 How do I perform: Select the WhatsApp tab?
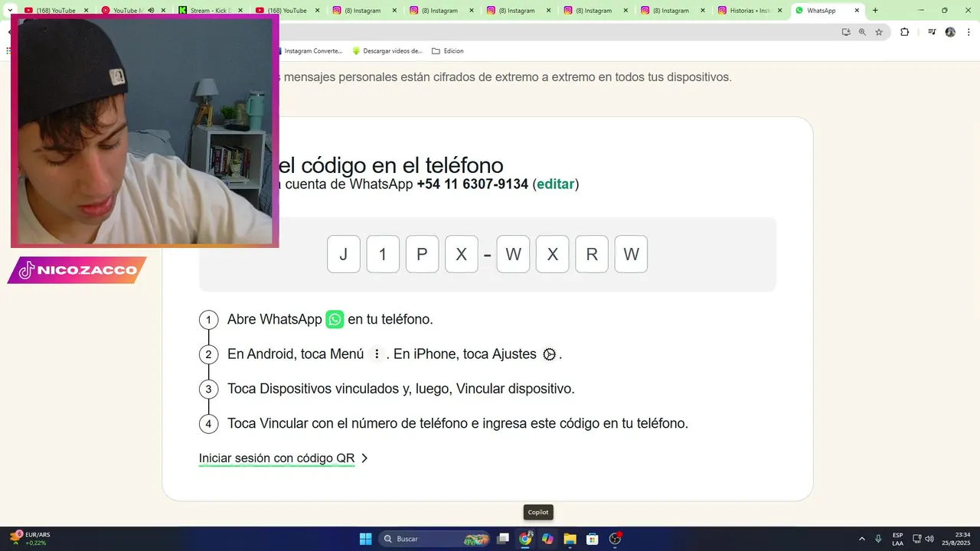(827, 11)
